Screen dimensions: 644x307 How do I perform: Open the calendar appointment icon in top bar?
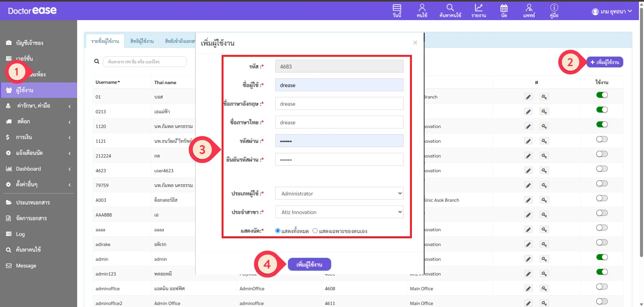pos(504,10)
